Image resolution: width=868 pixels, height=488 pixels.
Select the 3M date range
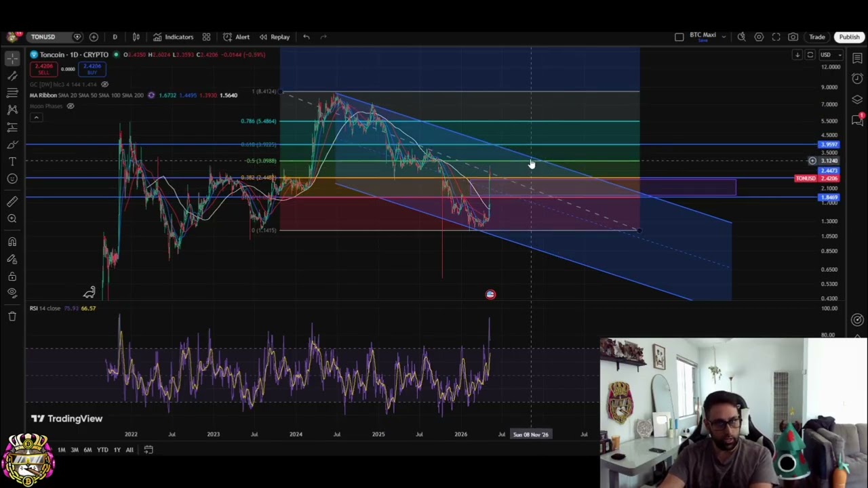(74, 449)
